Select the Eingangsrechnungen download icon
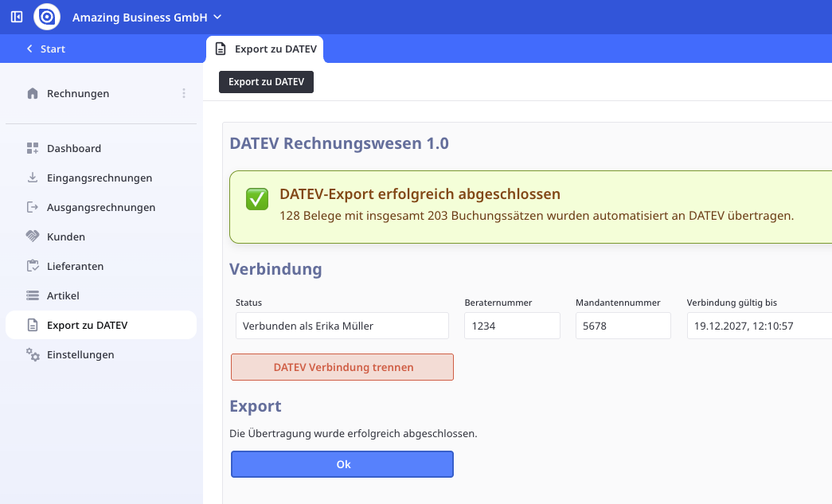Screen dimensions: 832x504 (x=33, y=177)
